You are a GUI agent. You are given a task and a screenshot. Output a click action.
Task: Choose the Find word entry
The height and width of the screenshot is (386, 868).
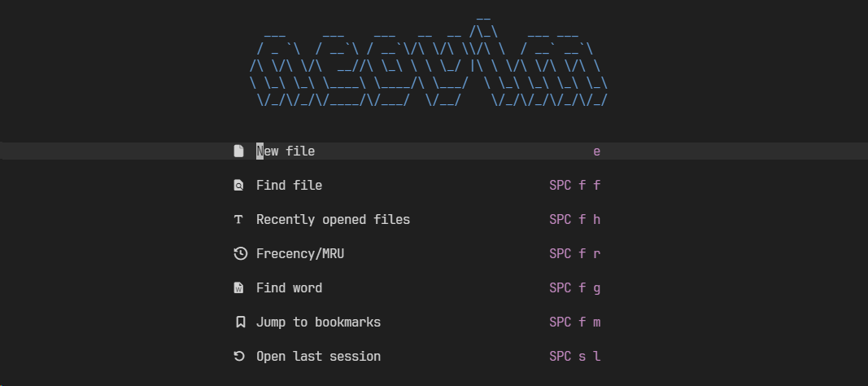(x=289, y=288)
